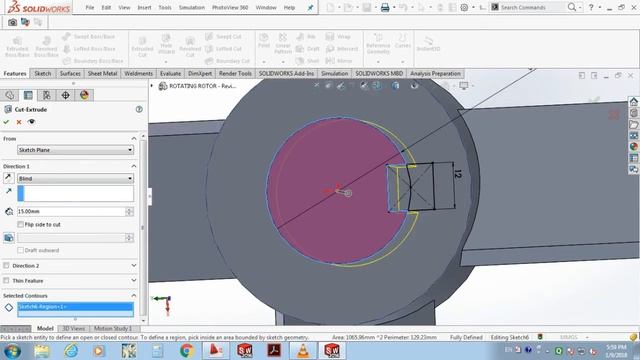This screenshot has height=360, width=640.
Task: Open the Design Library task pane icon
Action: coord(633,113)
